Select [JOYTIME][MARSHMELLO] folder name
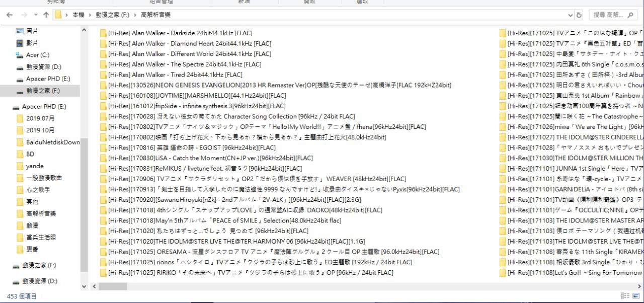Screen dimensions: 644x303 pyautogui.click(x=197, y=96)
